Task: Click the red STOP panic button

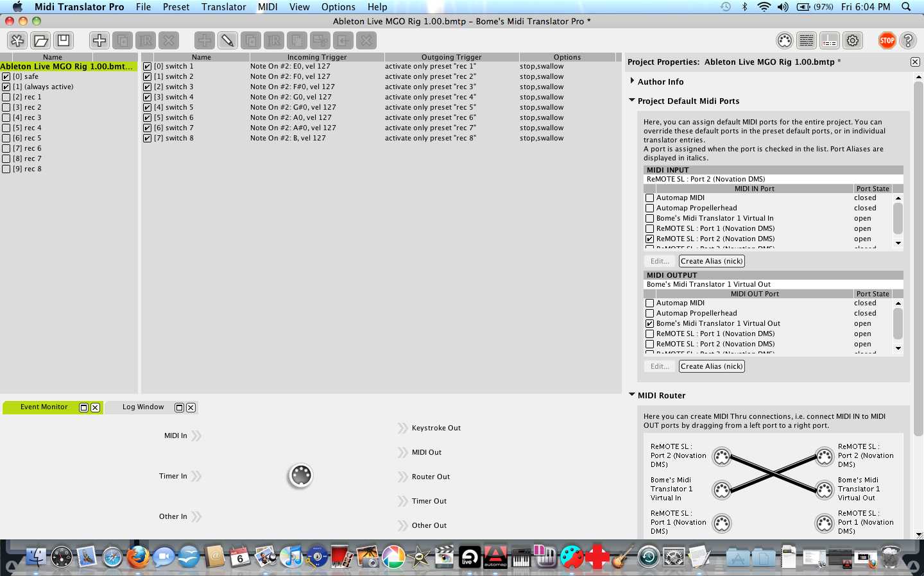Action: [887, 40]
